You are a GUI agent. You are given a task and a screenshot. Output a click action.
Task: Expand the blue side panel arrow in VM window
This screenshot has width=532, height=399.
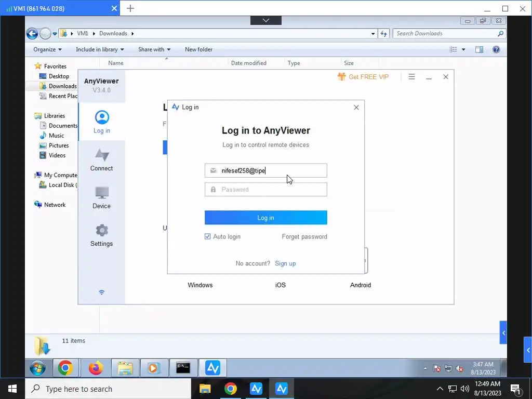coord(503,333)
